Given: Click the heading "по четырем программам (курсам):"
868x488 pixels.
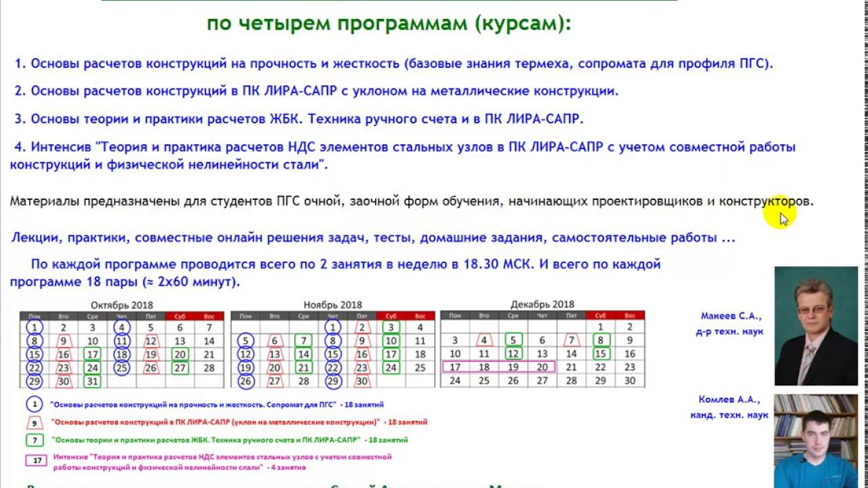Looking at the screenshot, I should [x=389, y=23].
